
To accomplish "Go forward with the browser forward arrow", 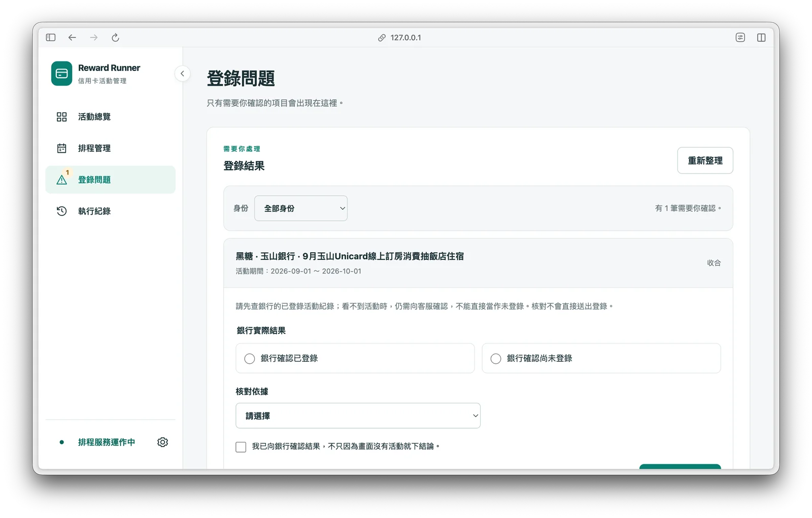I will (x=94, y=38).
